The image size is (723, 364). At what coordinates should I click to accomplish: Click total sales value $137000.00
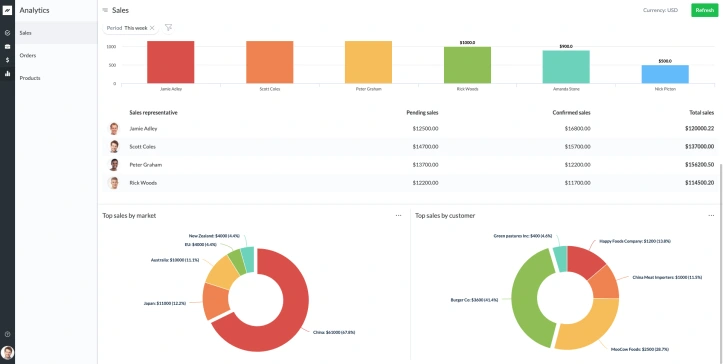click(699, 147)
